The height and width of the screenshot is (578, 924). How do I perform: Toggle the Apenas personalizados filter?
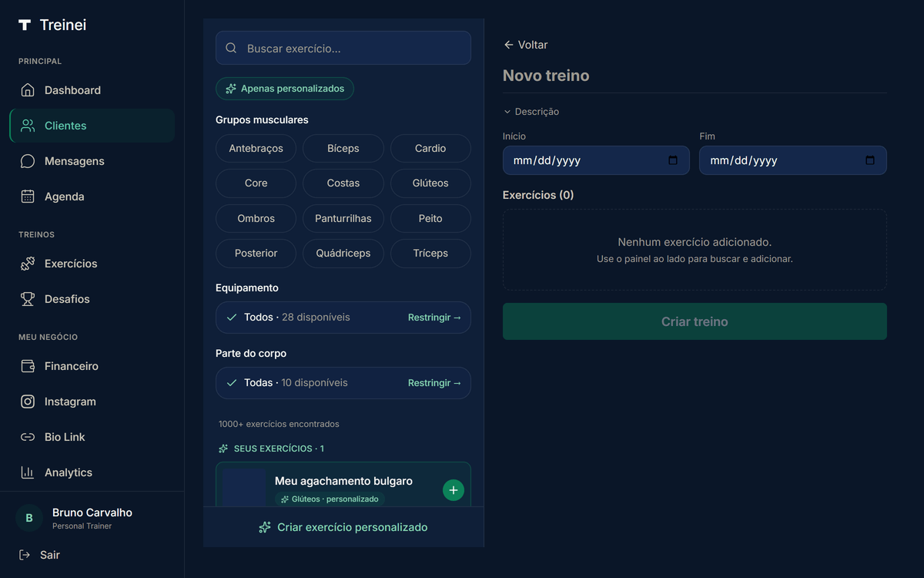(x=285, y=89)
